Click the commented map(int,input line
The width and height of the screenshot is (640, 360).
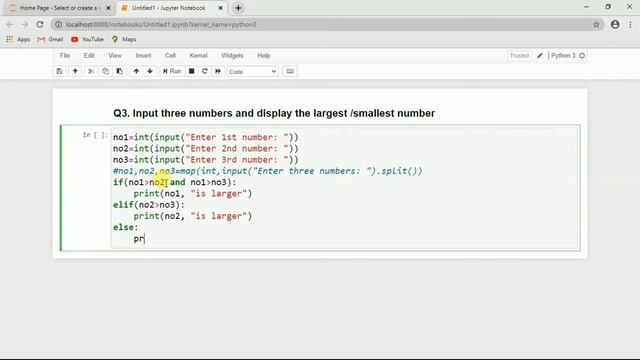click(x=268, y=171)
